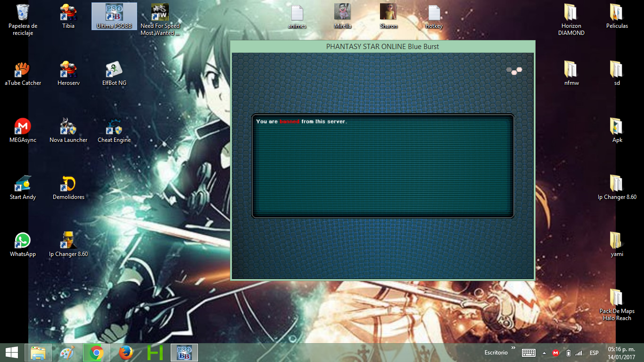Open Firefox from the taskbar
644x362 pixels.
tap(126, 352)
